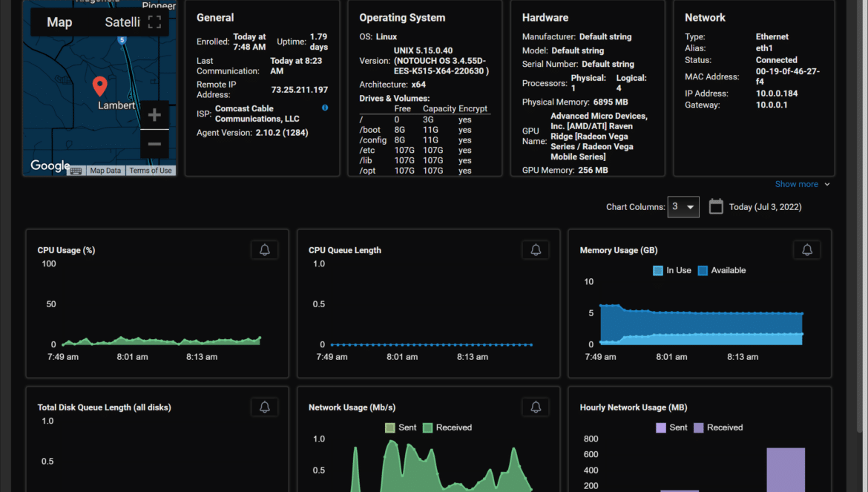Click the Uptime 1.79 days value

tap(318, 42)
